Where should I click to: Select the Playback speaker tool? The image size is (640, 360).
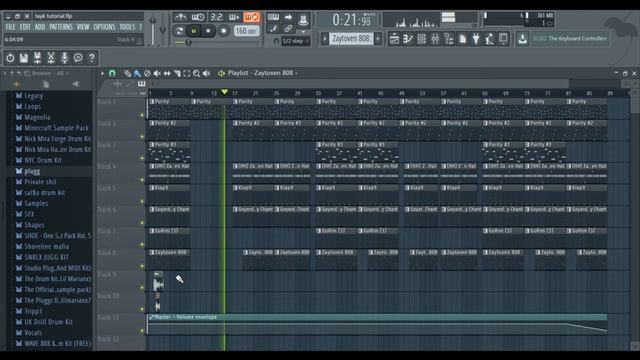(207, 73)
